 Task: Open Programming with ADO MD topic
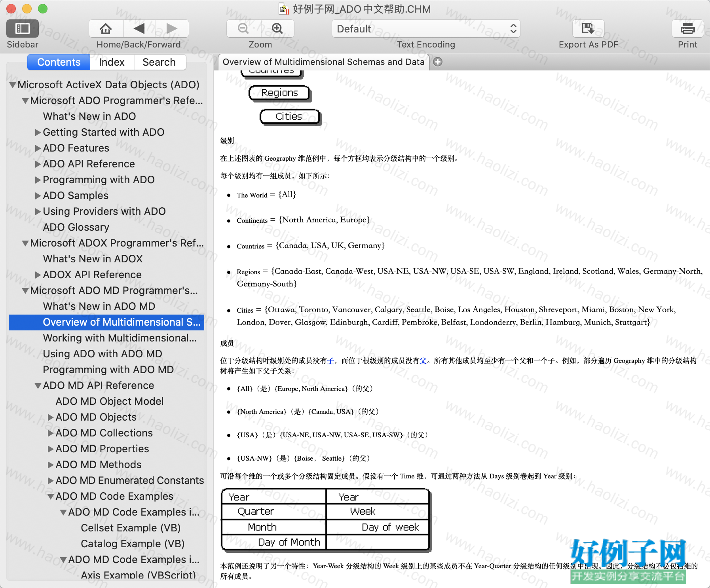tap(108, 370)
